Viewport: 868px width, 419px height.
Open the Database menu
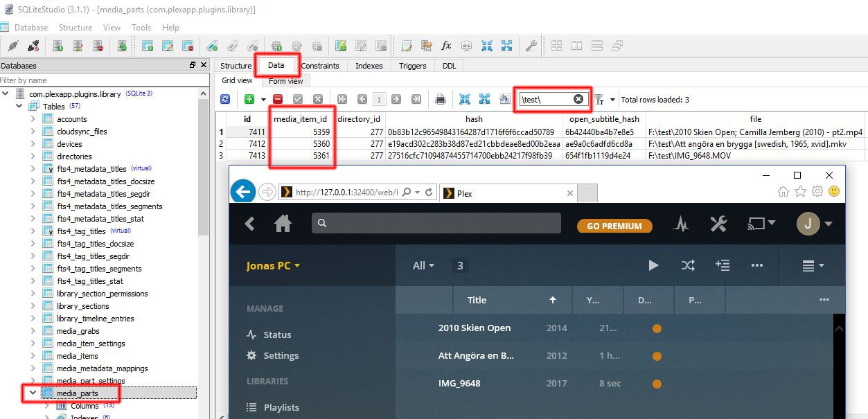click(31, 28)
